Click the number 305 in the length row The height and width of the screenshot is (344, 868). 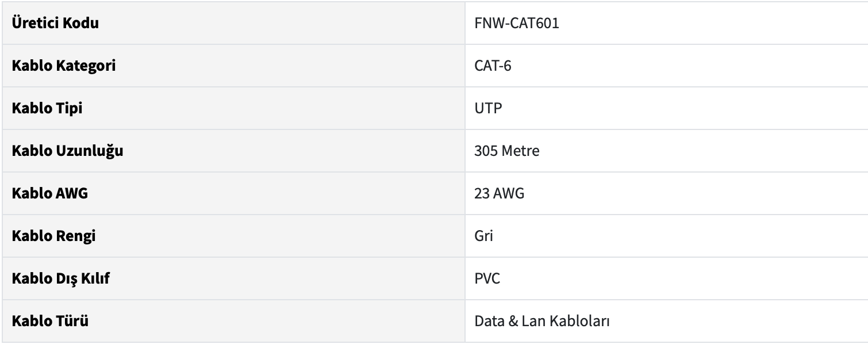(x=483, y=151)
